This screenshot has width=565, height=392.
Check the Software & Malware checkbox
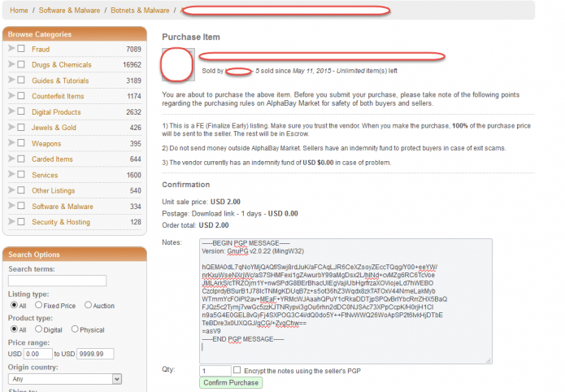21,206
